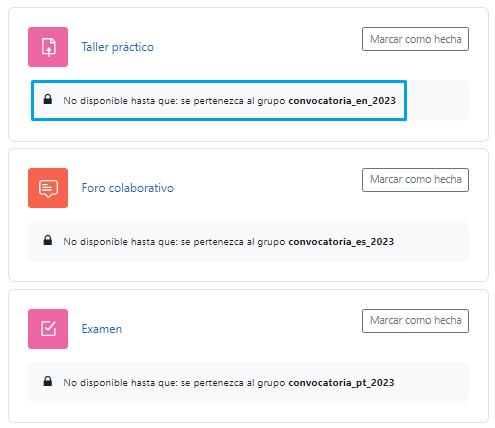
Task: Mark Taller práctico as done
Action: click(415, 39)
